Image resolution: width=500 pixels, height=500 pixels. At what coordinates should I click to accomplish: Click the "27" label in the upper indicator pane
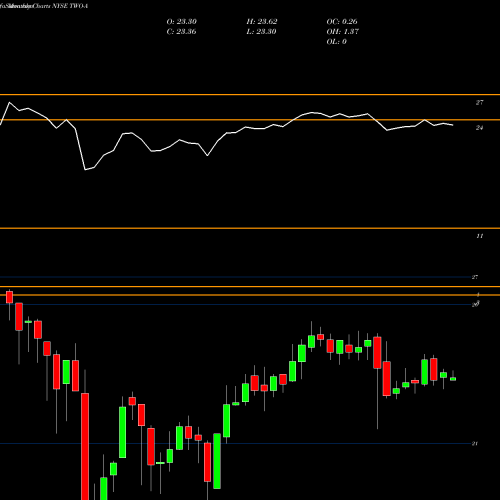click(x=479, y=103)
